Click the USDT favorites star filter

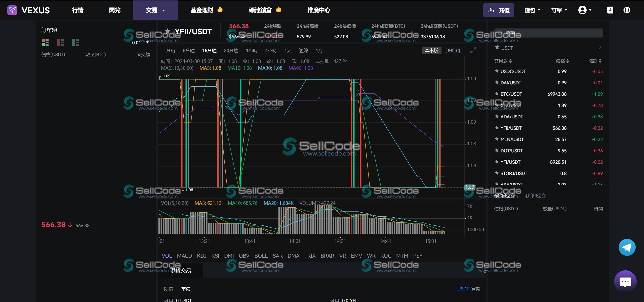click(497, 47)
